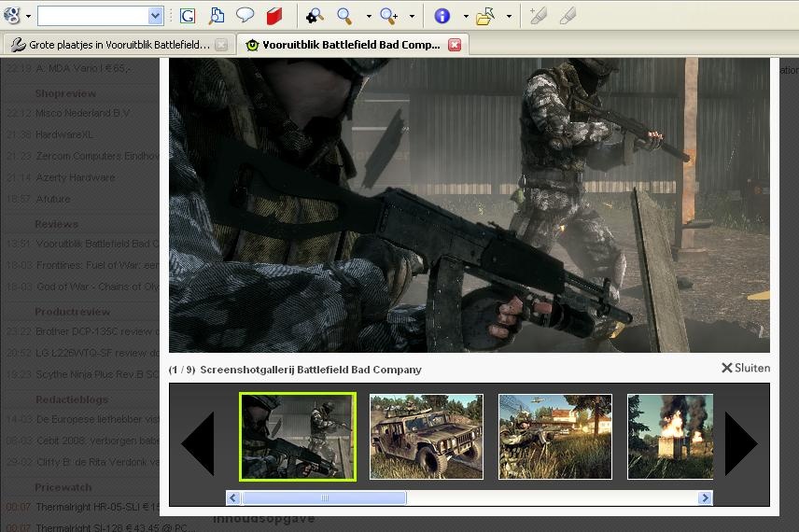This screenshot has height=532, width=799.
Task: Click the binoculars find icon
Action: tap(315, 16)
